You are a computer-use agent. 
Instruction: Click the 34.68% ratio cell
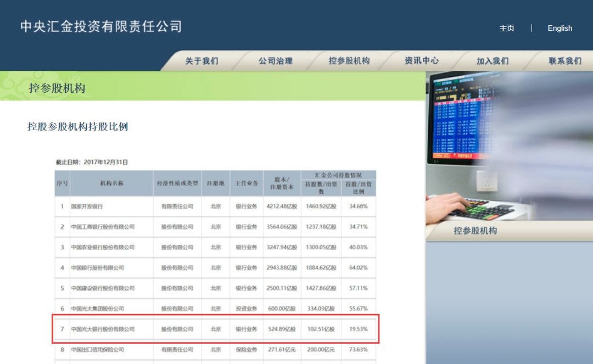tap(358, 206)
